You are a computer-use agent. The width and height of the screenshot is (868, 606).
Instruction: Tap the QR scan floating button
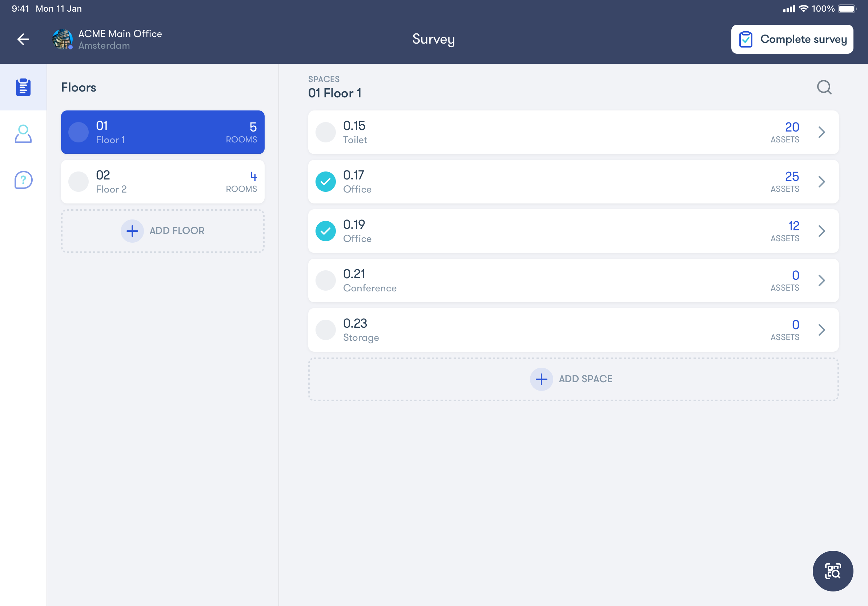click(x=832, y=570)
